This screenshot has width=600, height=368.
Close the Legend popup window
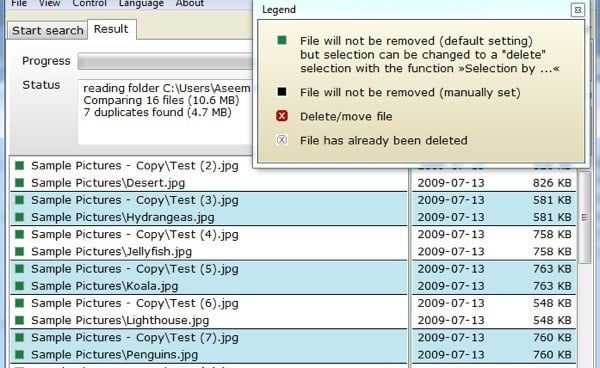pyautogui.click(x=577, y=10)
